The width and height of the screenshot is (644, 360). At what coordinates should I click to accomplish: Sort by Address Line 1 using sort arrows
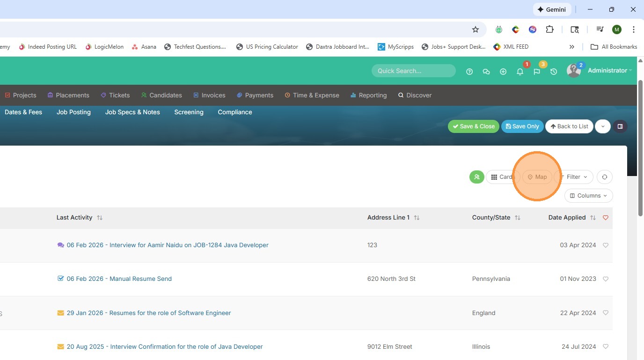(x=417, y=218)
